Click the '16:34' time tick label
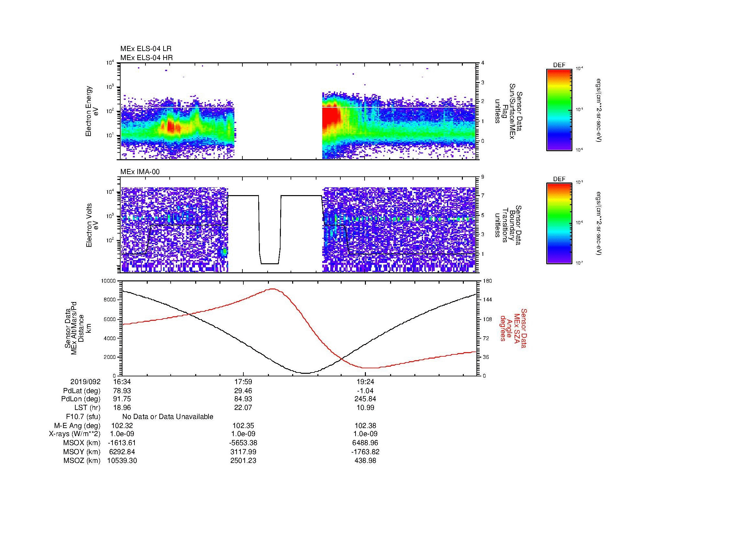 pyautogui.click(x=122, y=382)
